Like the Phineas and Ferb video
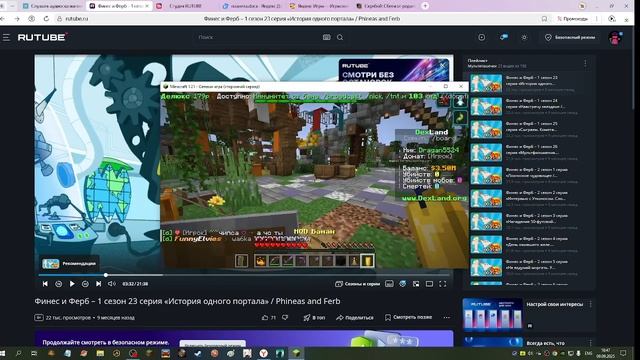Image resolution: width=640 pixels, height=360 pixels. point(269,317)
